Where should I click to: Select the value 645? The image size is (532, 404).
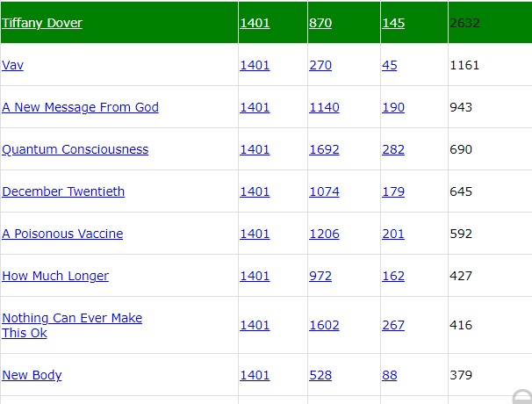pyautogui.click(x=461, y=191)
